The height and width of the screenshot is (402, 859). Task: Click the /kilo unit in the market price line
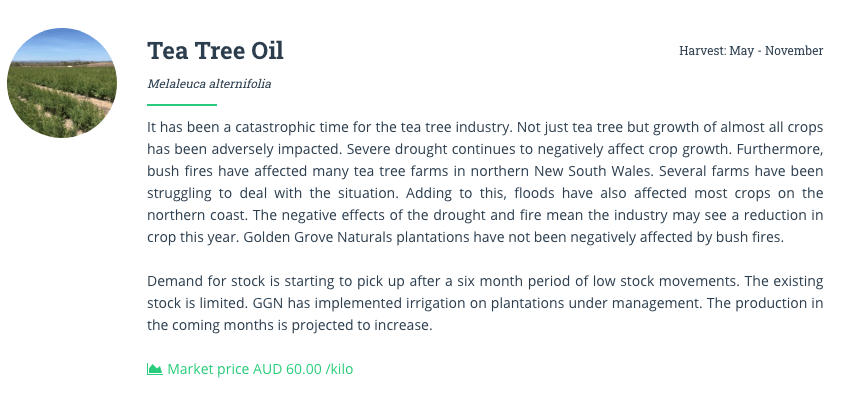coord(339,369)
